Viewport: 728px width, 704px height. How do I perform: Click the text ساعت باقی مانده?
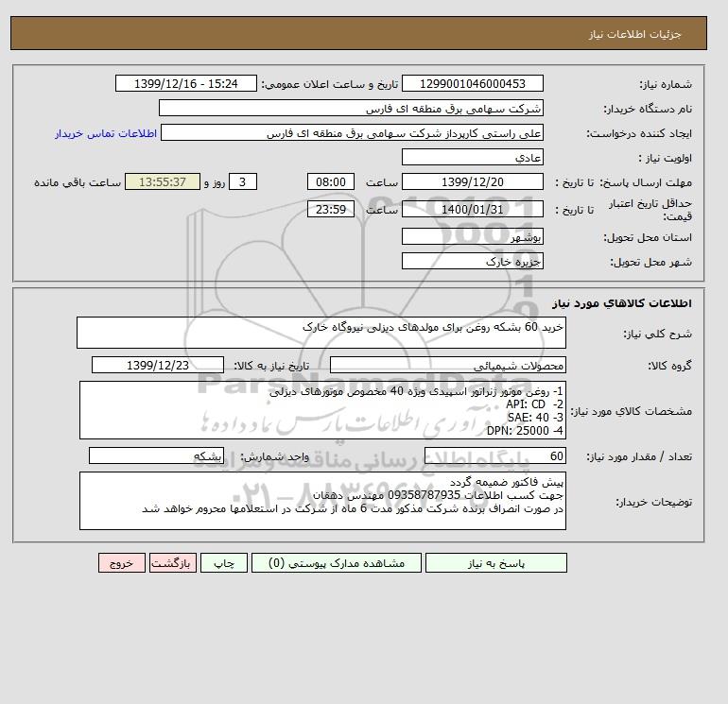(x=78, y=182)
